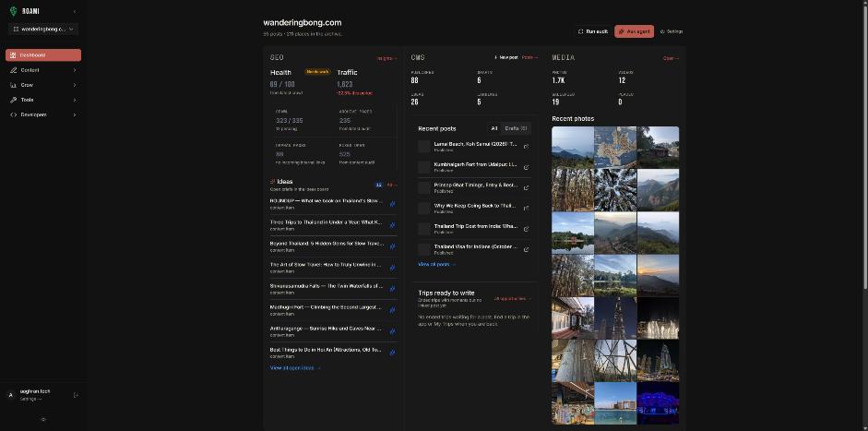Open All opportunities in Trips ready to write

512,299
